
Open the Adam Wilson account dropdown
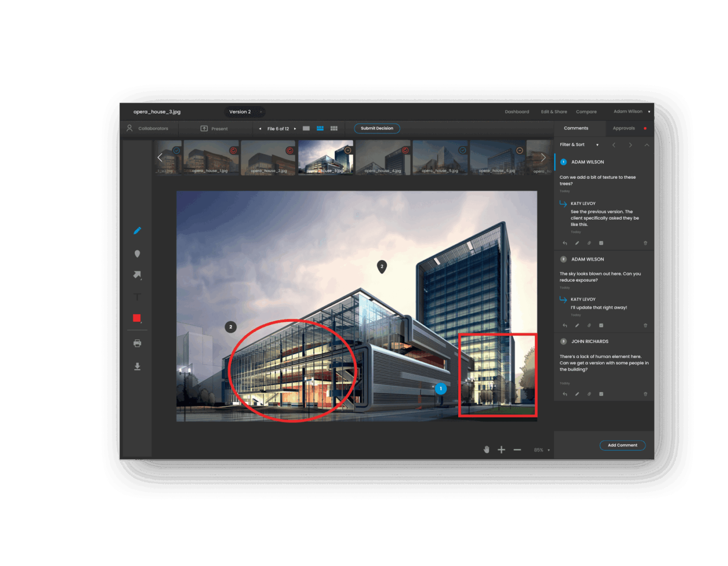click(x=632, y=111)
